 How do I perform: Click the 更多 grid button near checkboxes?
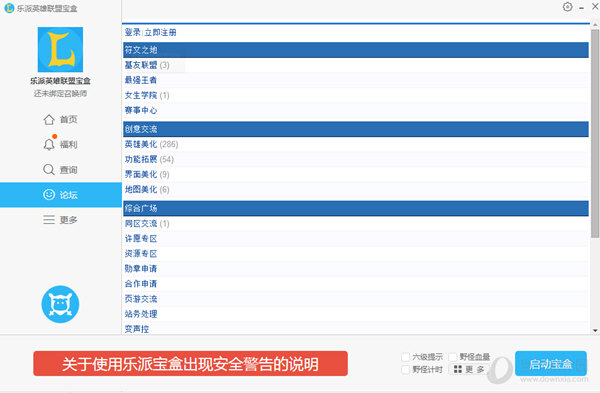coord(469,369)
